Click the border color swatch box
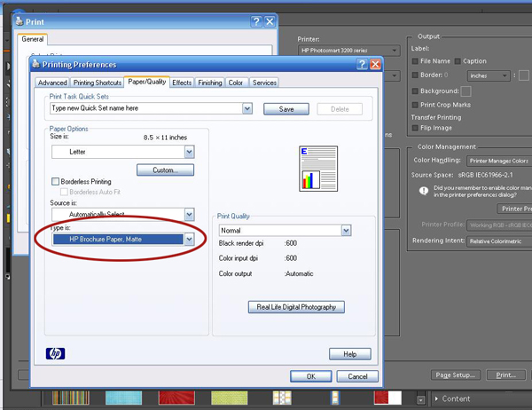The image size is (532, 410). pyautogui.click(x=524, y=75)
